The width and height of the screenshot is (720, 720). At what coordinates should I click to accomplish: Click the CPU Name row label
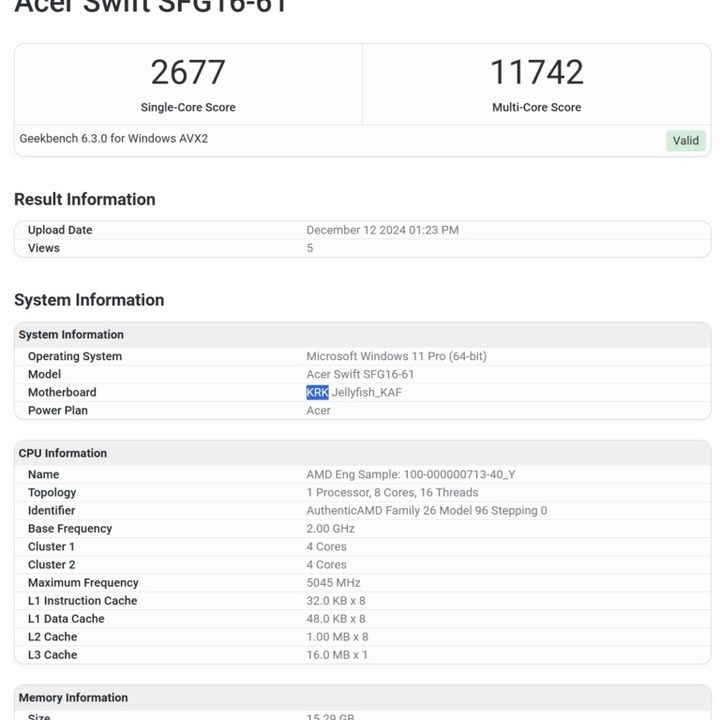coord(43,474)
